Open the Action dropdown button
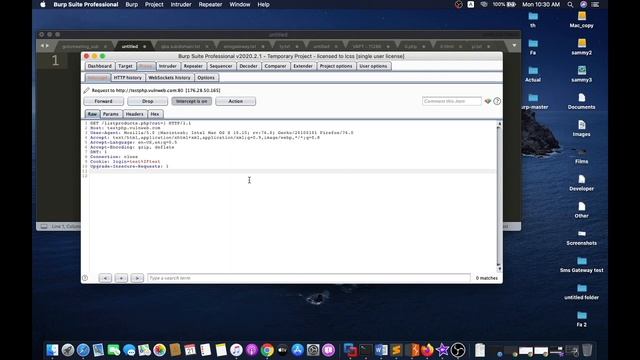 point(236,101)
